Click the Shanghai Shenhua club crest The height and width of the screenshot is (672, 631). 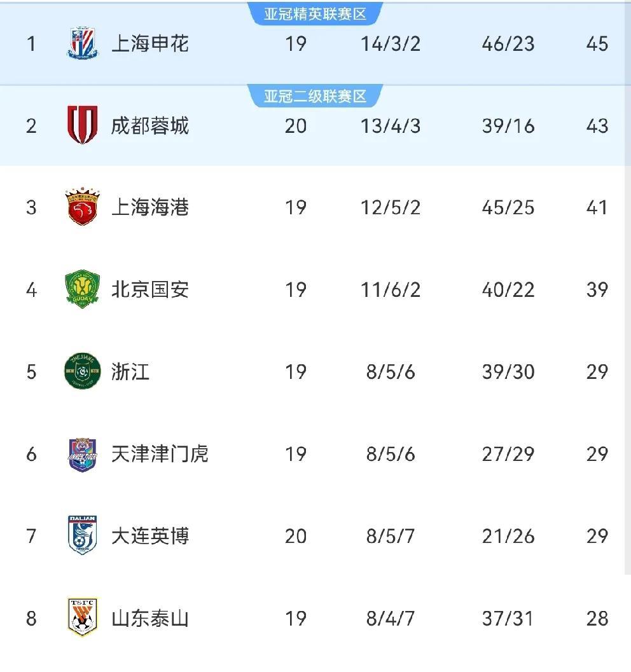coord(82,44)
